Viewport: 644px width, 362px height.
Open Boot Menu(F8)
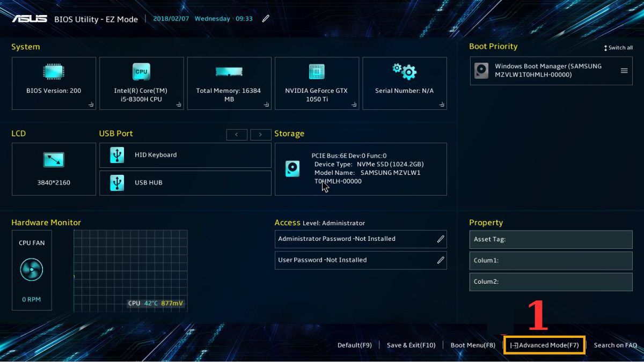(473, 345)
